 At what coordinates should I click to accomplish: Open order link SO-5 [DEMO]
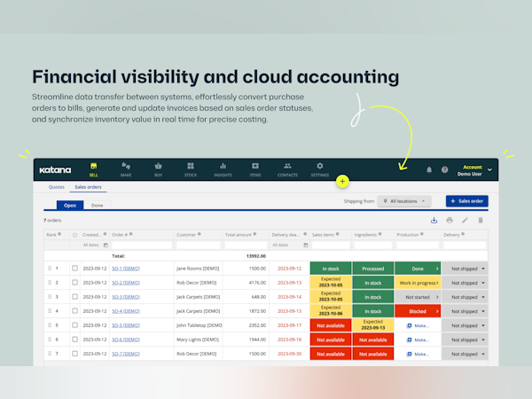tap(126, 325)
